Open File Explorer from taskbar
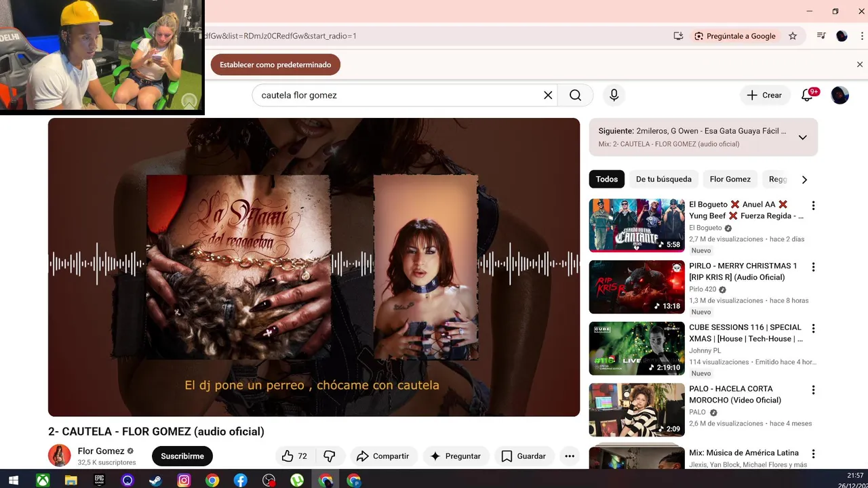This screenshot has height=488, width=868. [71, 481]
